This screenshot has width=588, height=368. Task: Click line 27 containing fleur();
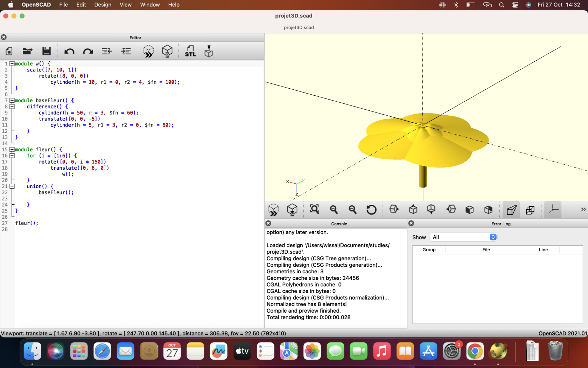click(x=27, y=223)
